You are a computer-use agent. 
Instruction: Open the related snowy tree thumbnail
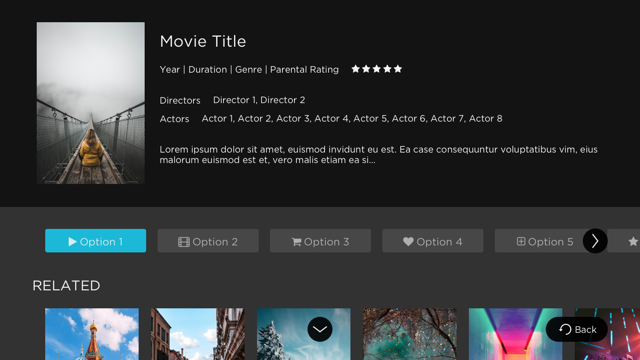304,334
